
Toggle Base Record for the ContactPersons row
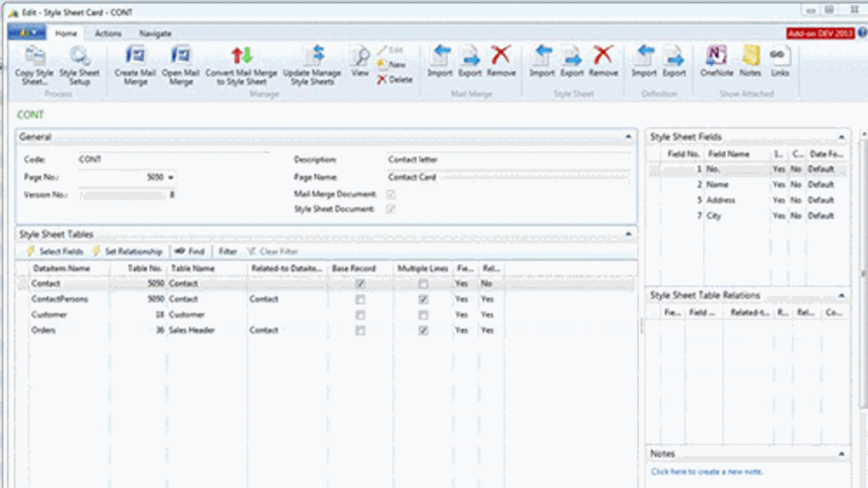click(x=361, y=299)
